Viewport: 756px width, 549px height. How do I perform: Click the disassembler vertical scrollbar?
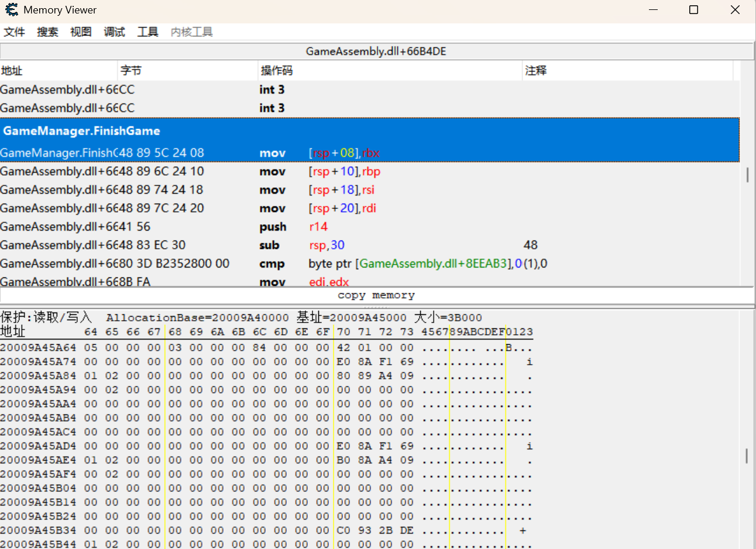coord(747,174)
